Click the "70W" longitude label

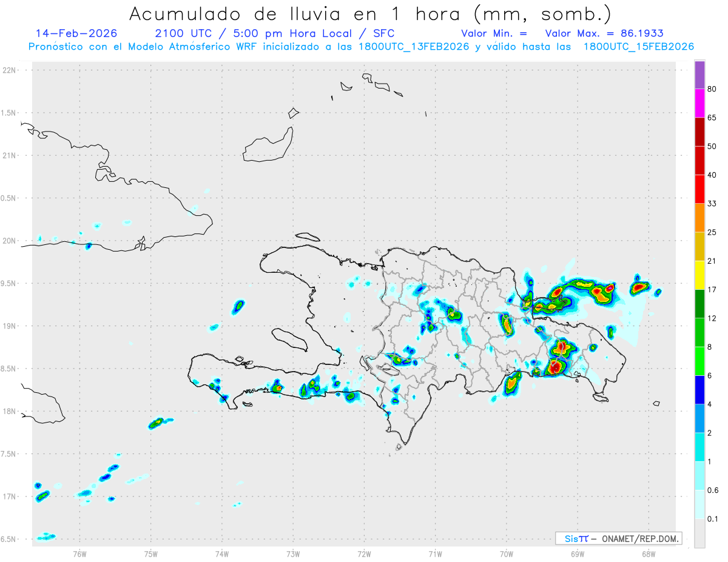tap(507, 554)
